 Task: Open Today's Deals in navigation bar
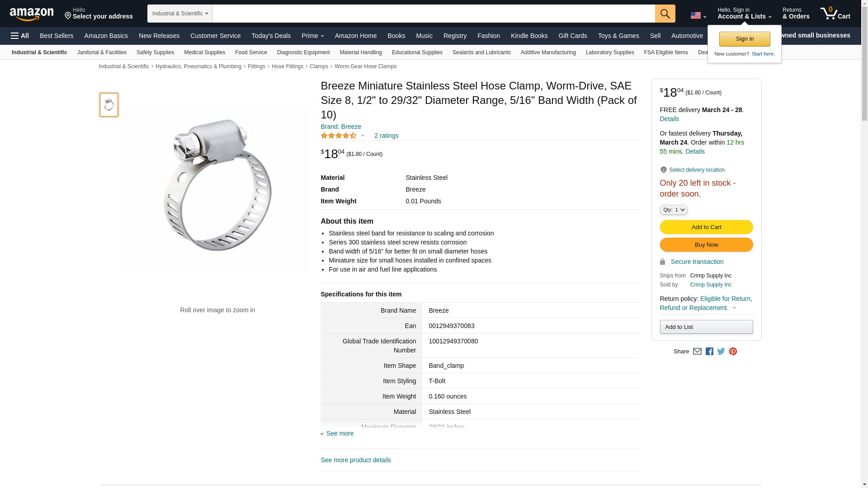click(x=271, y=36)
